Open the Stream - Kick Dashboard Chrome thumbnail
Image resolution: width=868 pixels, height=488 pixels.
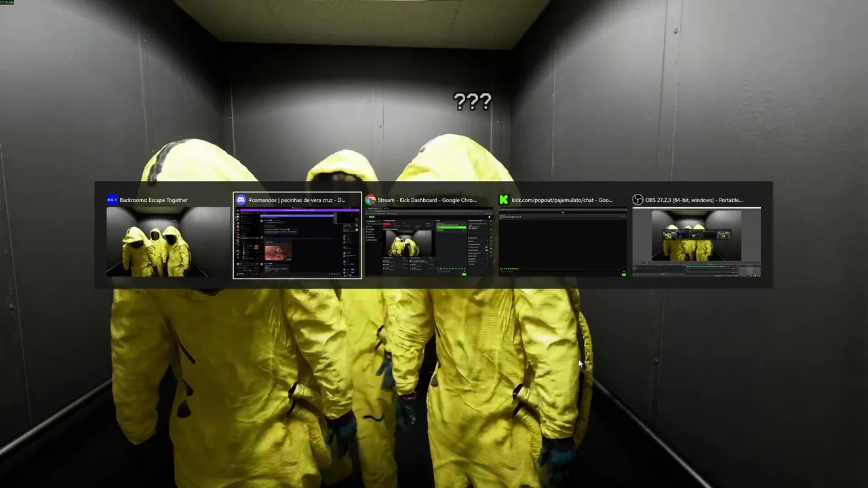tap(429, 241)
